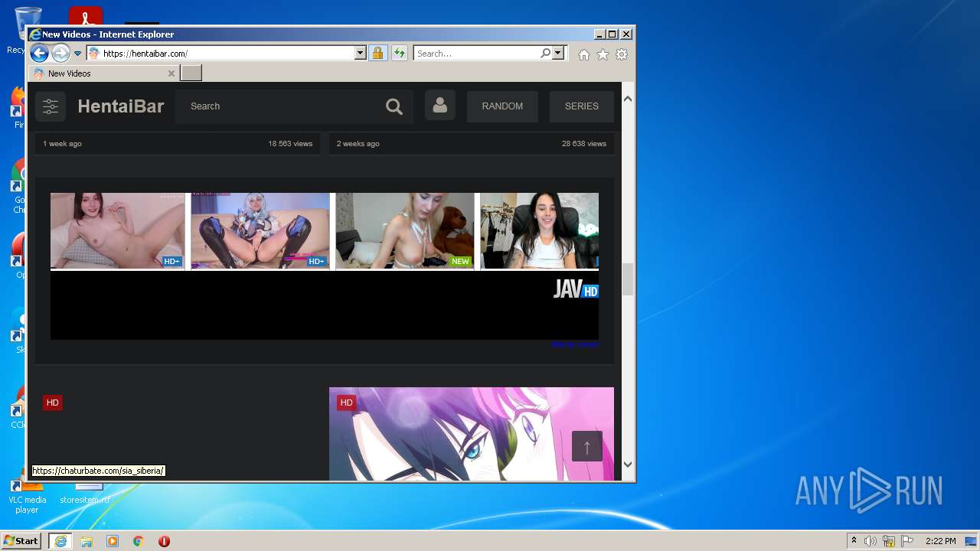Click the scroll-to-top arrow button
Viewport: 980px width, 551px height.
click(x=587, y=446)
